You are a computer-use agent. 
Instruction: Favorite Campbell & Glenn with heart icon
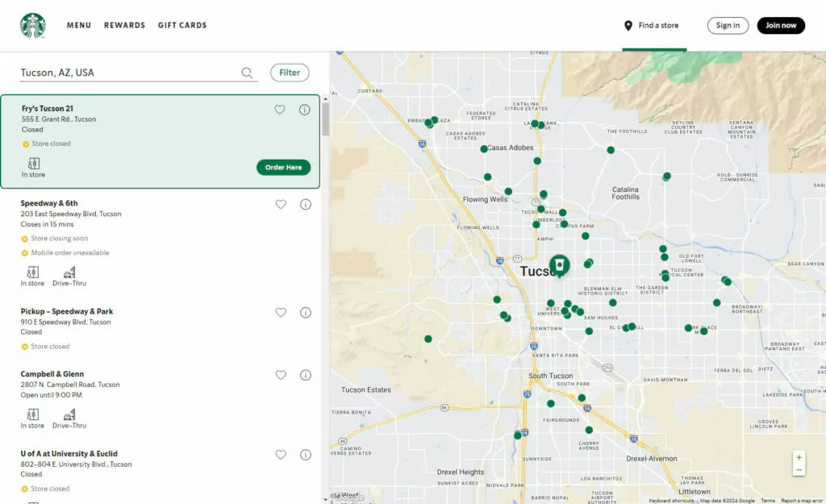pyautogui.click(x=281, y=375)
